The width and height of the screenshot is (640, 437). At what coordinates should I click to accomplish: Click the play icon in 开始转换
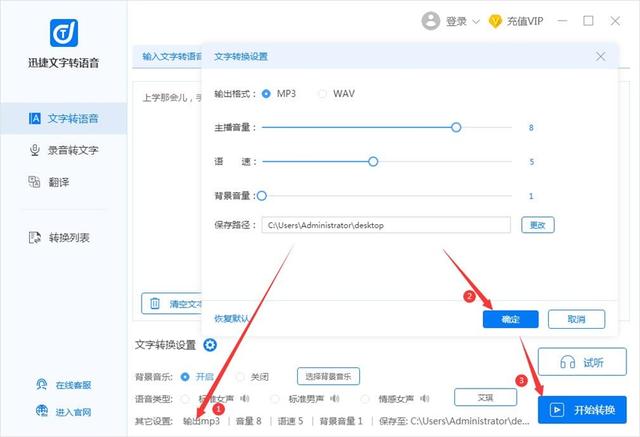pos(557,410)
